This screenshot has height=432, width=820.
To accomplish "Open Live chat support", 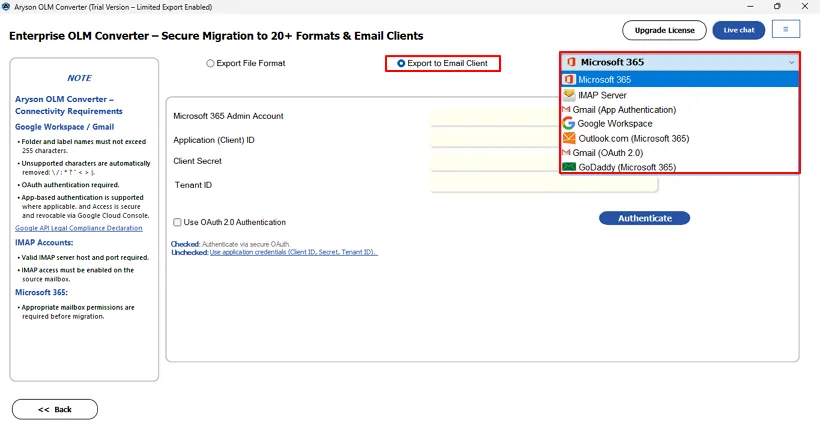I will coord(739,30).
